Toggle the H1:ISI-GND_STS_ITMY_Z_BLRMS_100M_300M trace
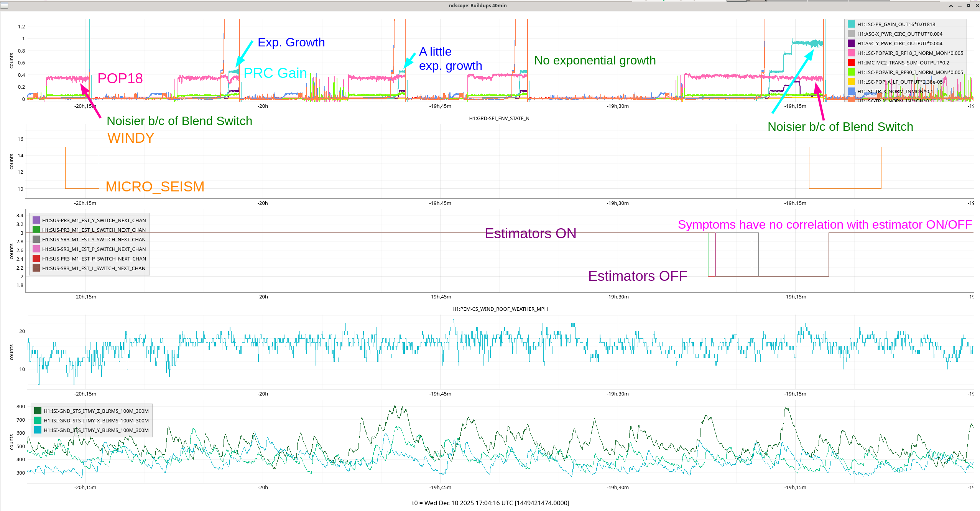This screenshot has width=980, height=511. point(96,411)
